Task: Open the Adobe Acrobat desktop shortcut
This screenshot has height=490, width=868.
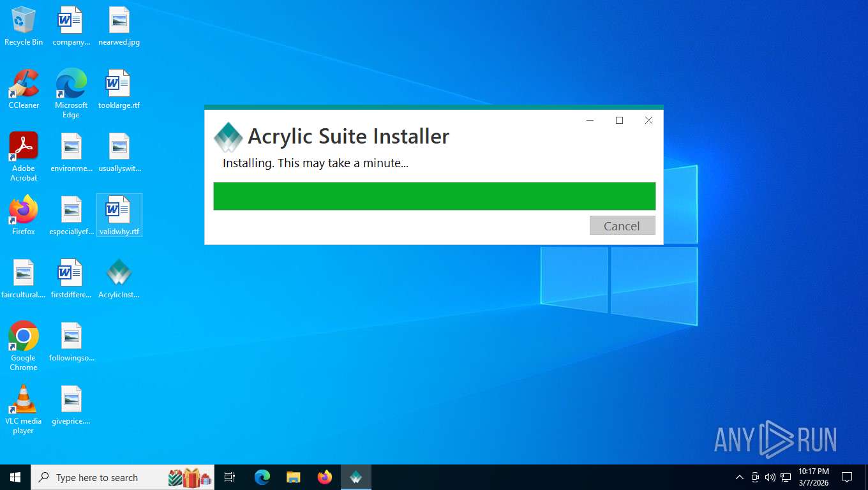Action: coord(24,157)
